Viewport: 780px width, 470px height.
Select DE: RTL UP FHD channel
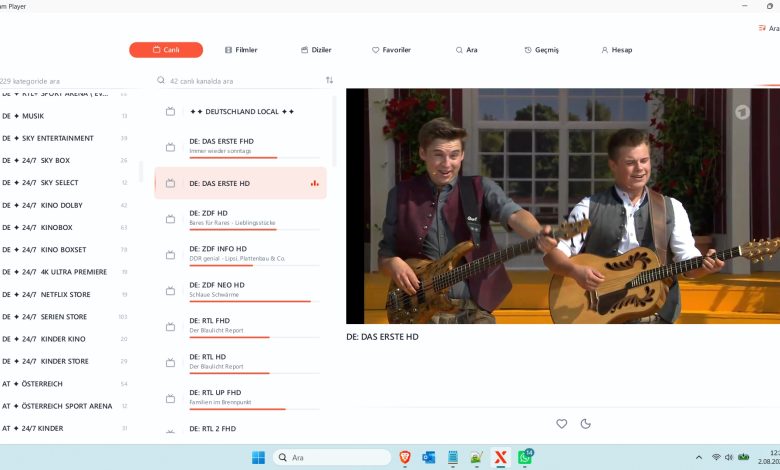click(240, 398)
